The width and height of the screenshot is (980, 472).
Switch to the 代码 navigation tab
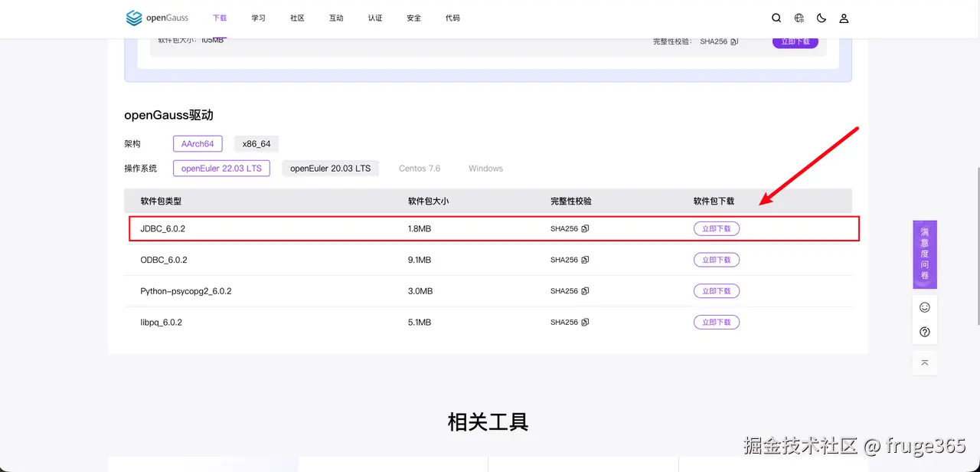coord(452,18)
